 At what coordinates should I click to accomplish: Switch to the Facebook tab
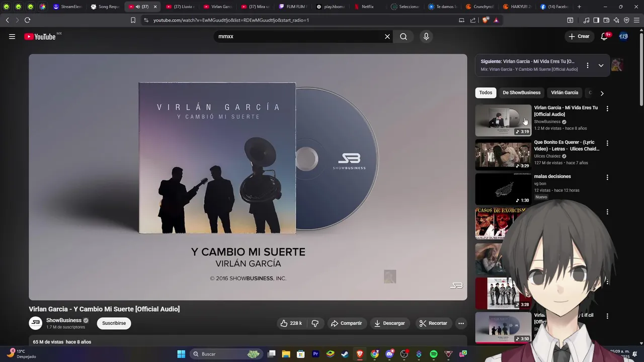[555, 7]
